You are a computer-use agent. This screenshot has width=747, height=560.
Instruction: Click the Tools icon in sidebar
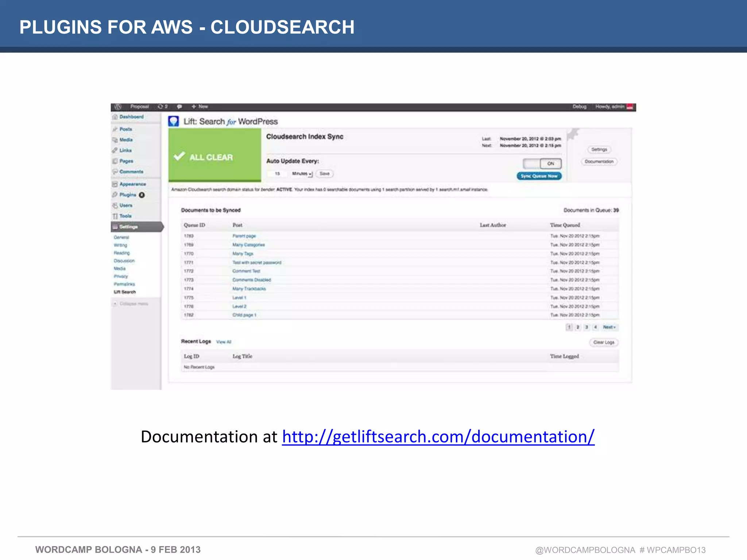pyautogui.click(x=115, y=216)
